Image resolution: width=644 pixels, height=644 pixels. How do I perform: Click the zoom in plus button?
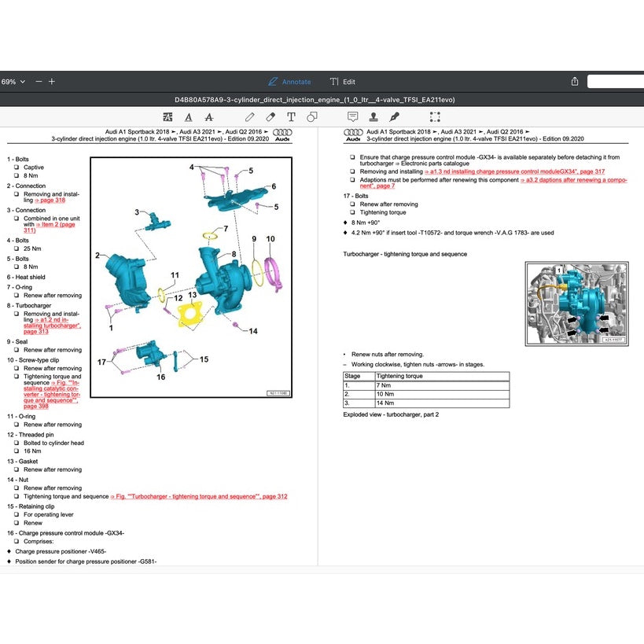[52, 82]
